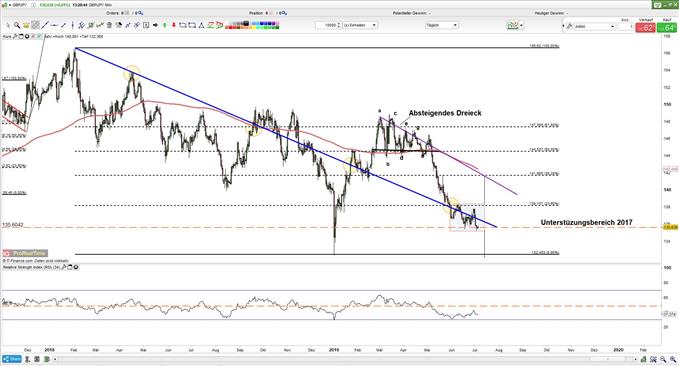Select the black right-arrow drawing tool
The image size is (679, 366).
(x=155, y=25)
